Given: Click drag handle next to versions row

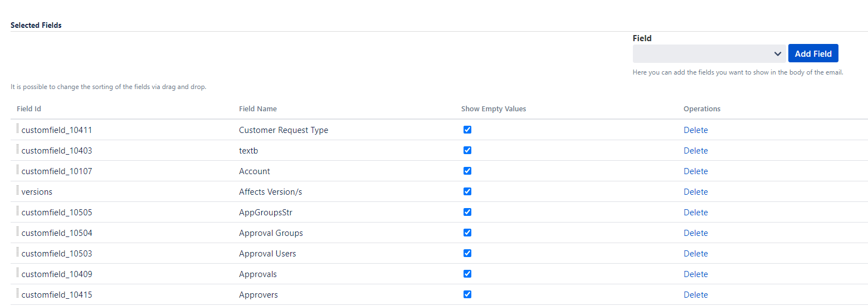Looking at the screenshot, I should click(18, 191).
